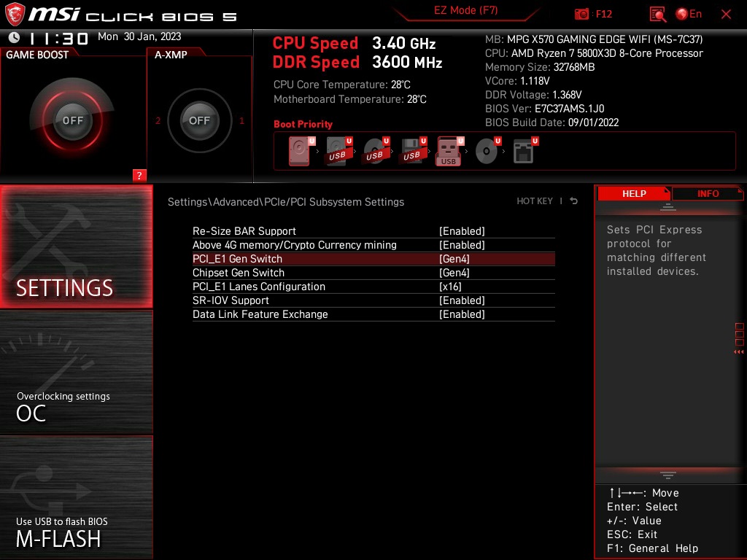Viewport: 747px width, 560px height.
Task: Click the Boot Priority heading
Action: [303, 124]
